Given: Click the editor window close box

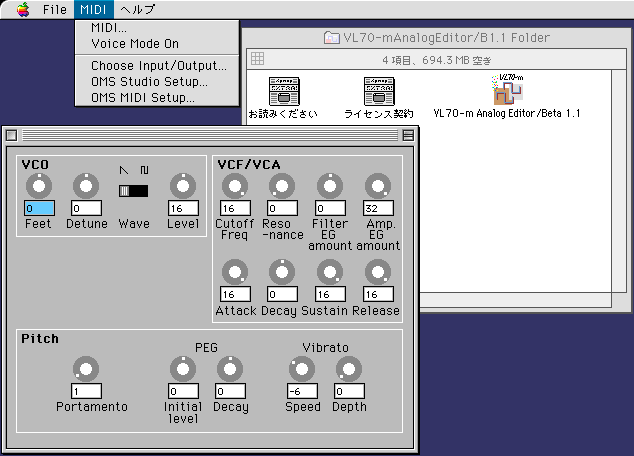Looking at the screenshot, I should [x=12, y=135].
